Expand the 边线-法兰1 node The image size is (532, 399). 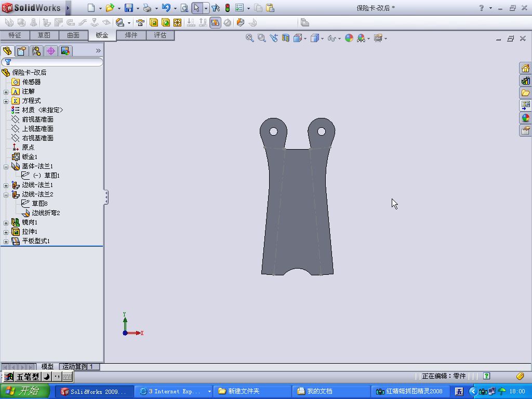6,185
